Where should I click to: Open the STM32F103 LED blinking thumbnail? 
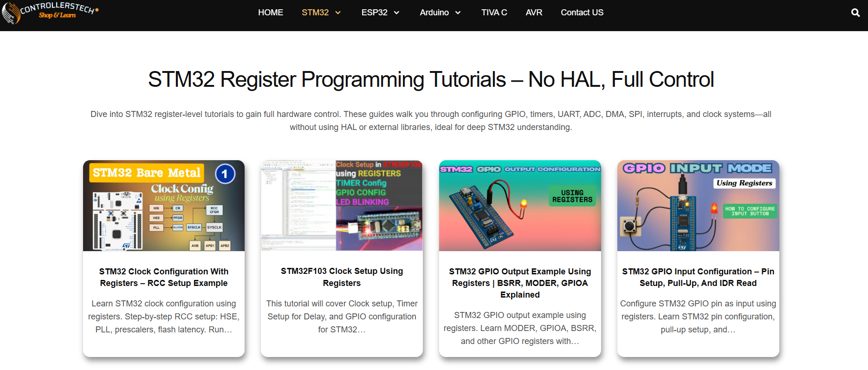[342, 206]
